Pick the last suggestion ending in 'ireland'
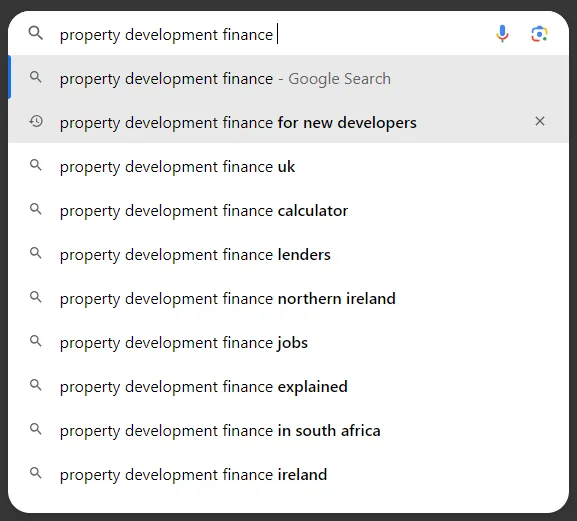 pyautogui.click(x=288, y=473)
